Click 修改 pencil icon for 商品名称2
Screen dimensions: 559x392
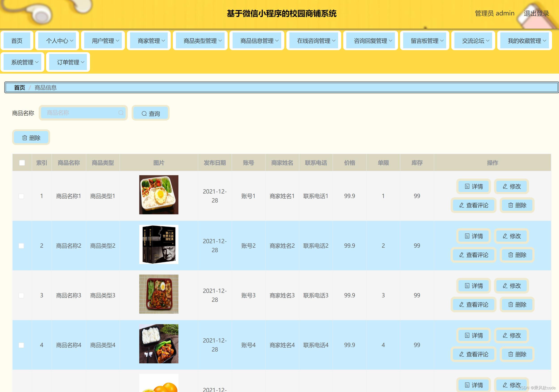[505, 236]
